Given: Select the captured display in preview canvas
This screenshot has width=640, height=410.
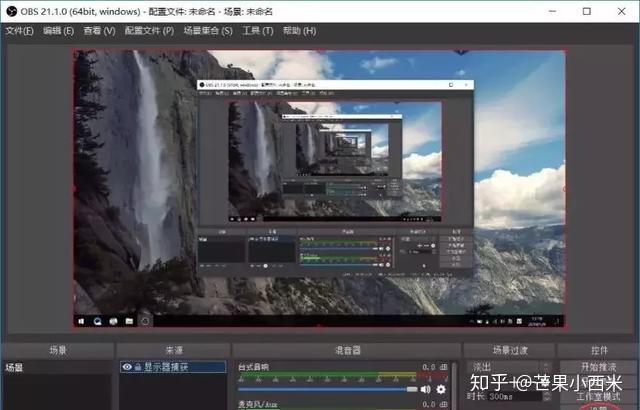Looking at the screenshot, I should coord(319,188).
